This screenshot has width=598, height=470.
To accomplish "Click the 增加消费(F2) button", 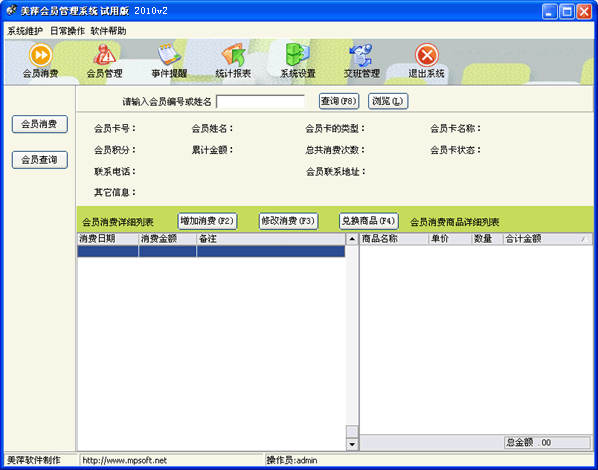I will coord(207,221).
